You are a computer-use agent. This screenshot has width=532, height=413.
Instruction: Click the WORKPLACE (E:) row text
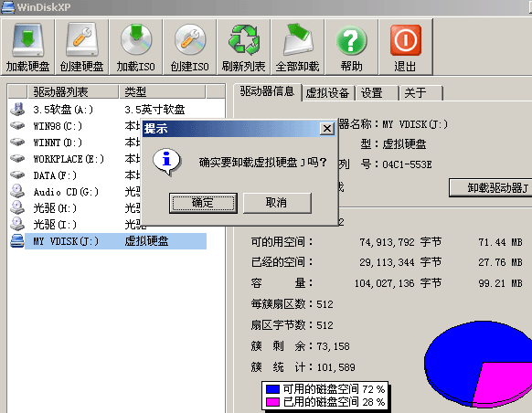(x=69, y=159)
